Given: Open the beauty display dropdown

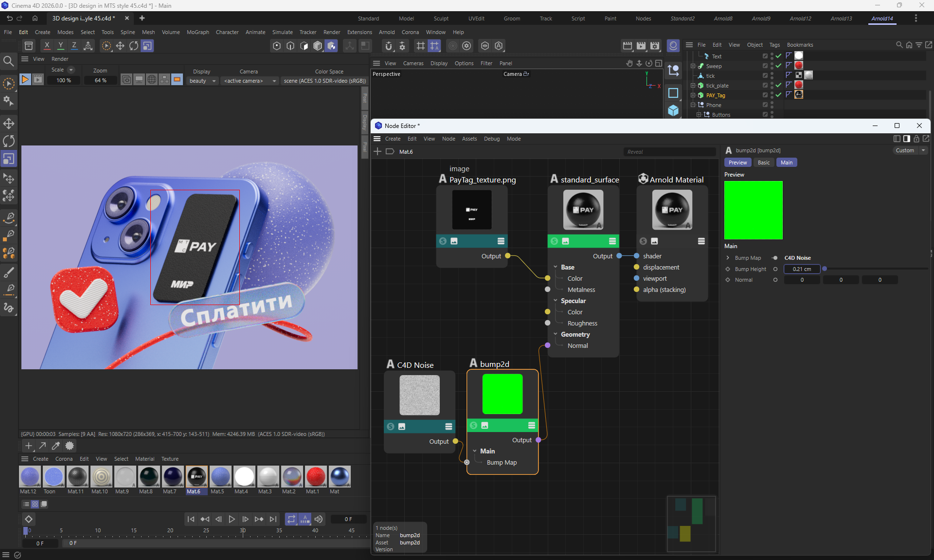Looking at the screenshot, I should click(x=203, y=81).
